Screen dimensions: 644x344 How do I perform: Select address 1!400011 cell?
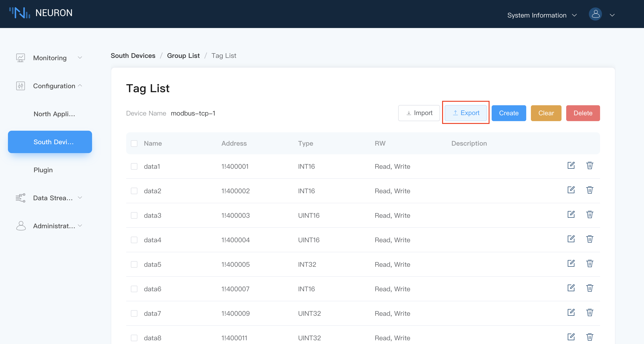234,338
